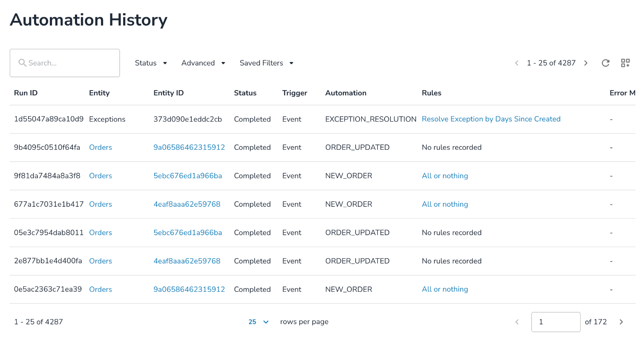This screenshot has width=644, height=342.
Task: Open Orders link for run 9f81da7484a8a3f8
Action: pos(101,176)
